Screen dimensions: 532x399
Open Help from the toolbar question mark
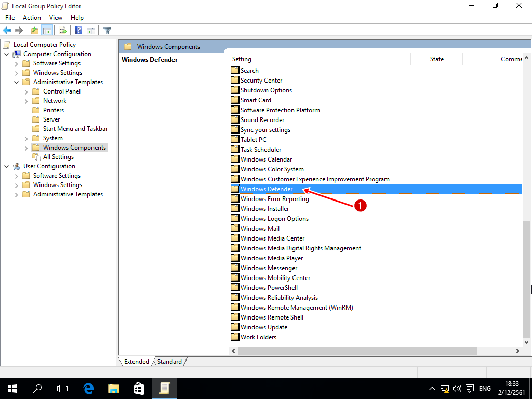79,31
